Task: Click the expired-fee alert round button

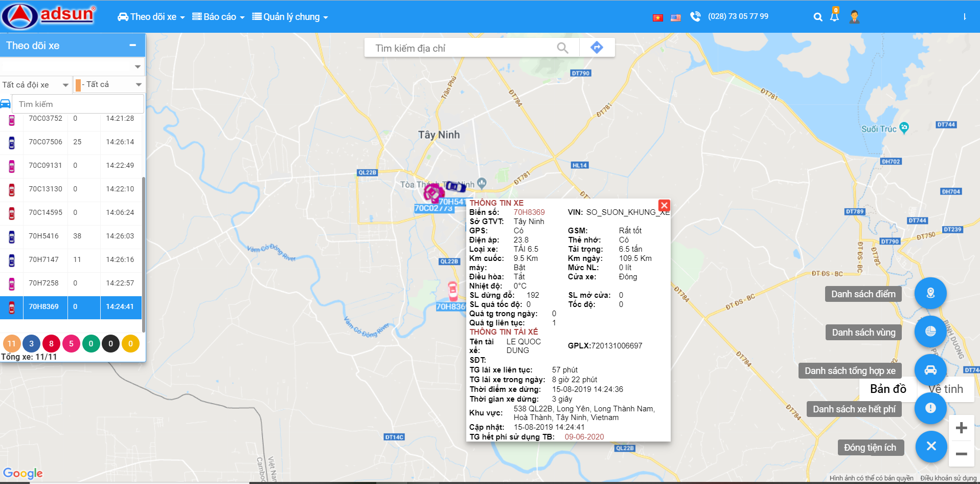Action: (930, 408)
